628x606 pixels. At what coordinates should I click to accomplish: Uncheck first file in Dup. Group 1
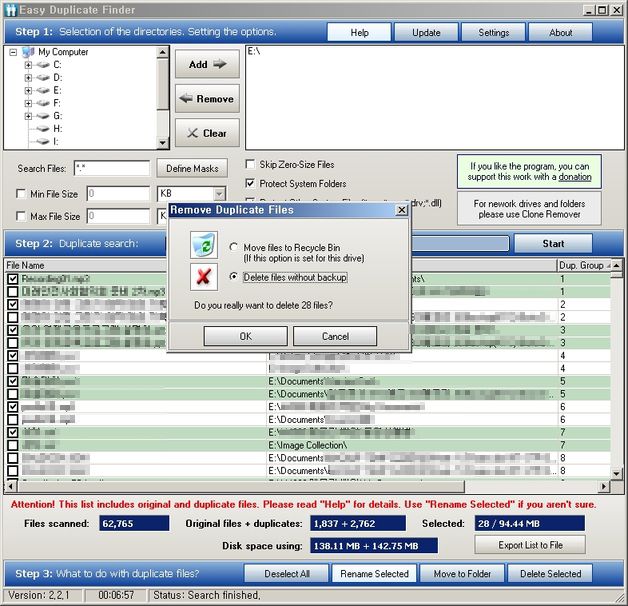[13, 279]
